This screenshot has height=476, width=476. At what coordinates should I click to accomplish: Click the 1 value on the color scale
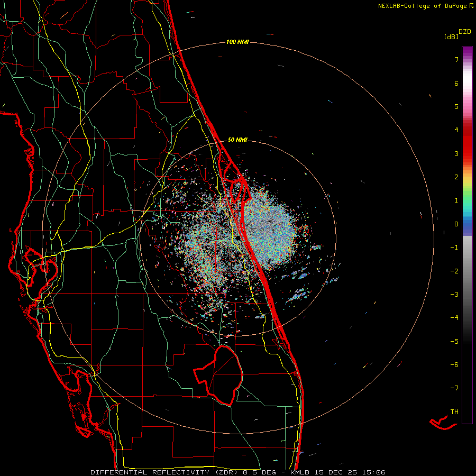pyautogui.click(x=456, y=200)
